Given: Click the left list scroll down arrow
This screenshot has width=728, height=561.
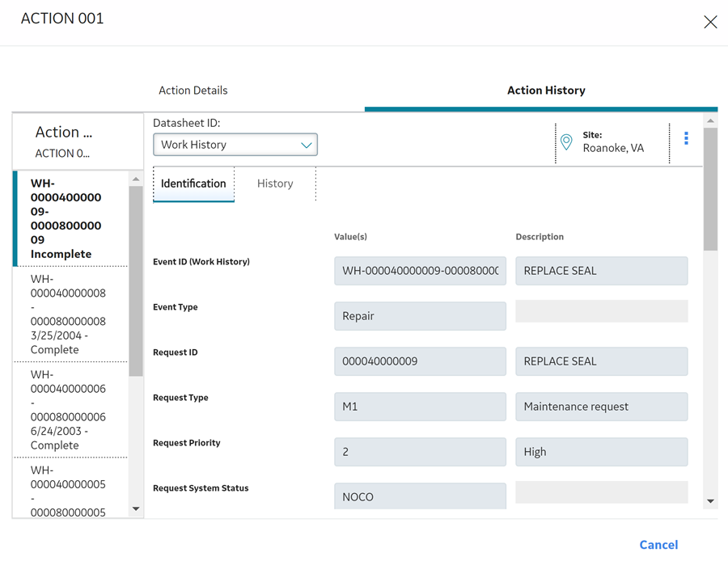Looking at the screenshot, I should [x=136, y=509].
